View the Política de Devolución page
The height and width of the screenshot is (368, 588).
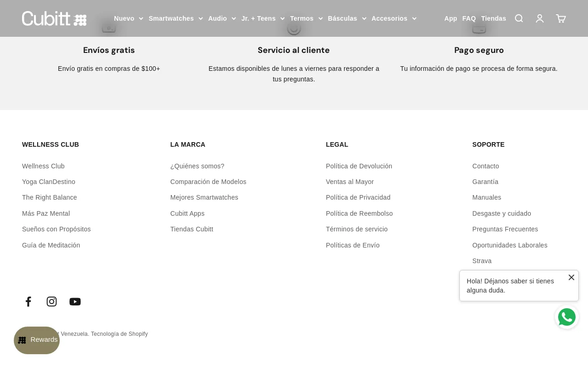tap(359, 166)
